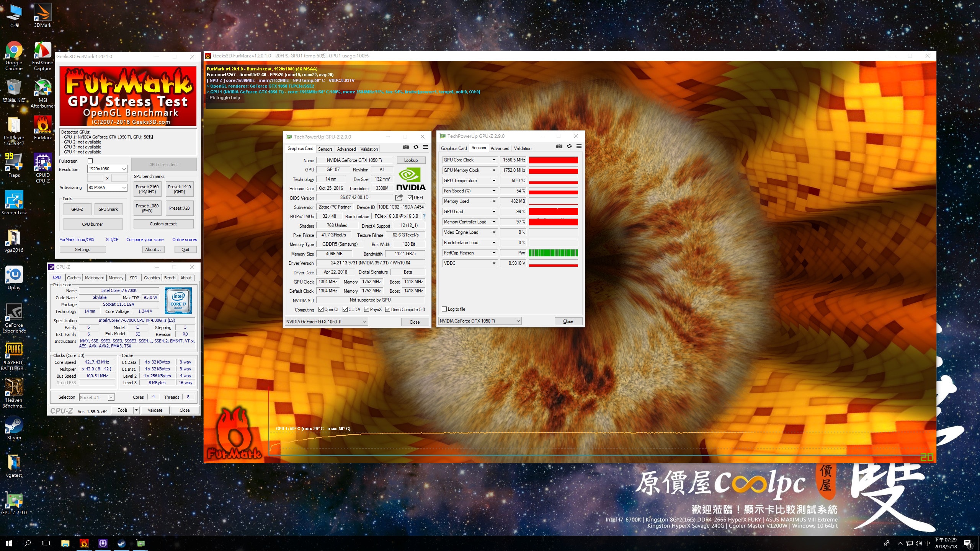Open File Explorer from taskbar
Image resolution: width=980 pixels, height=551 pixels.
point(65,543)
